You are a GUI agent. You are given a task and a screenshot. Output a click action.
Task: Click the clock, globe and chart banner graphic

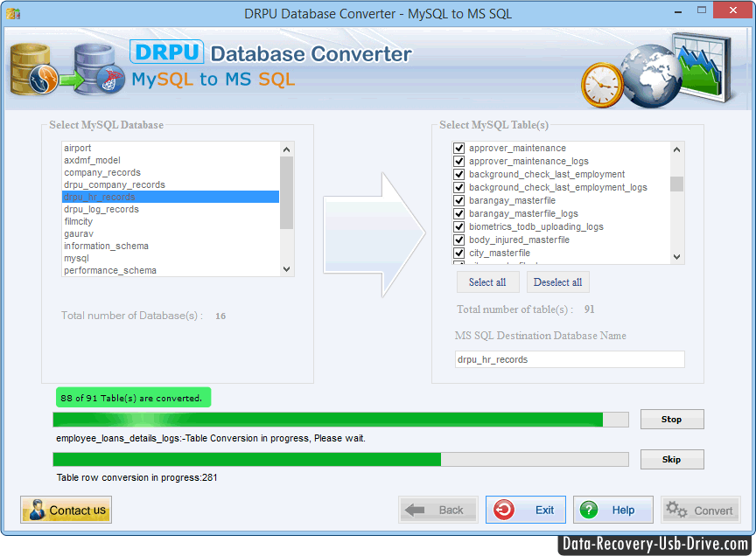(657, 70)
